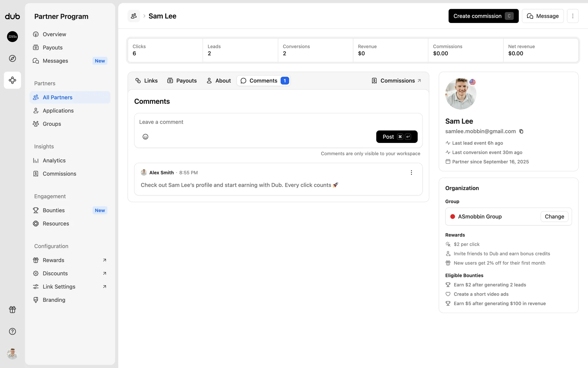Viewport: 588px width, 368px height.
Task: Switch to the Links tab
Action: click(146, 81)
